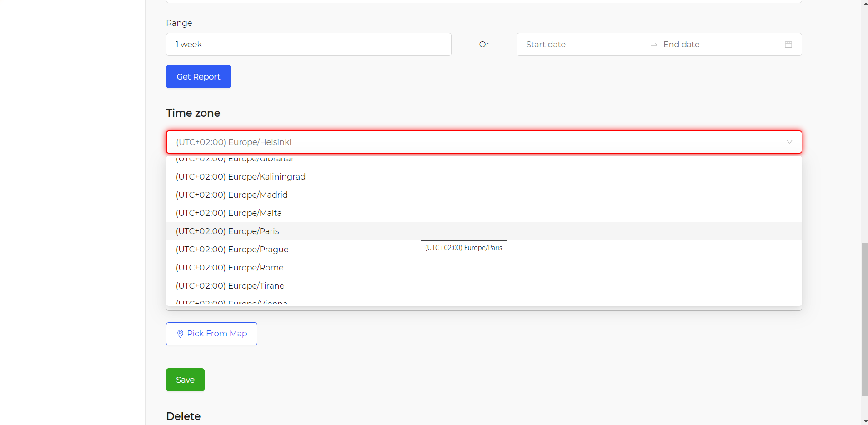The height and width of the screenshot is (425, 868).
Task: Open Pick From Map location picker
Action: pyautogui.click(x=211, y=334)
